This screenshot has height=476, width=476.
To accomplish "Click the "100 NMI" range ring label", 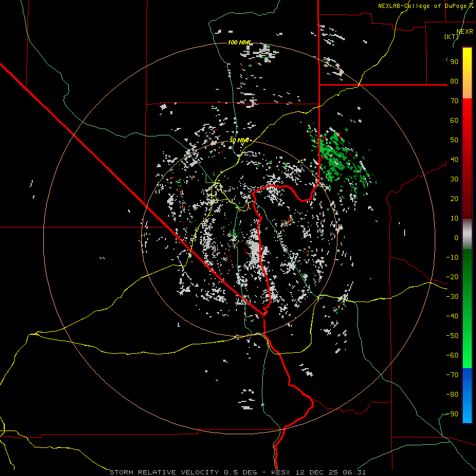I will coord(240,42).
